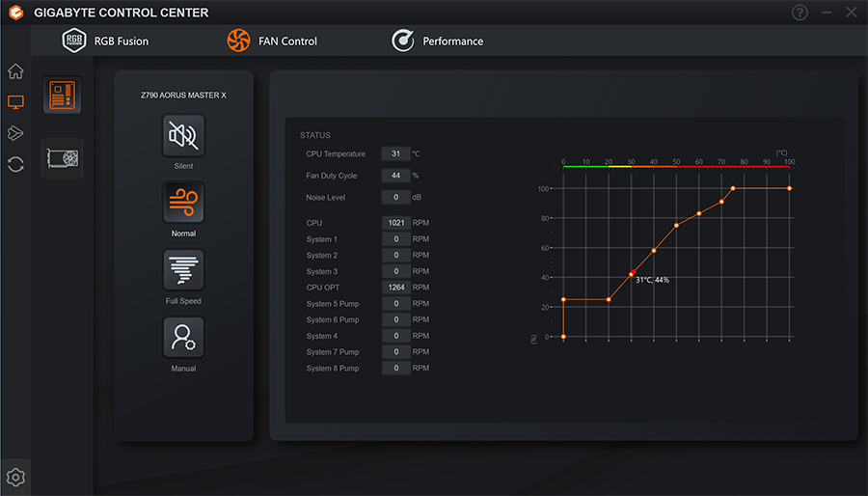Screen dimensions: 868x496
Task: Select curve point at 100°C, 100%
Action: click(x=789, y=188)
